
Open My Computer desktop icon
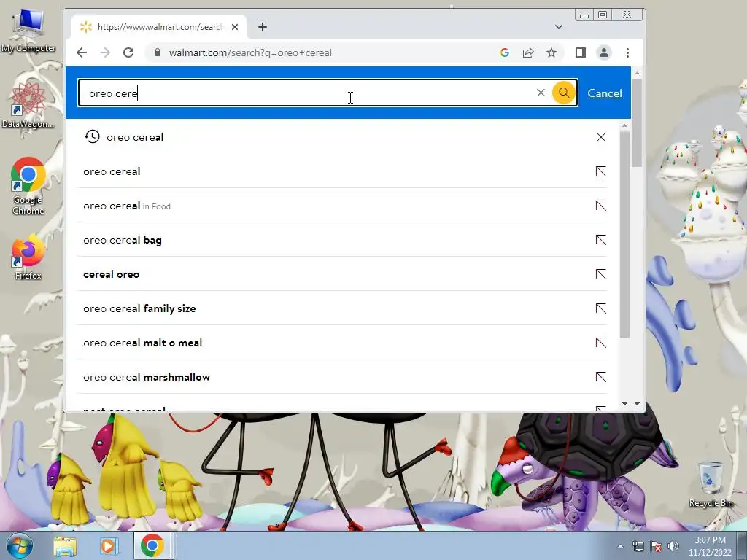tap(28, 31)
